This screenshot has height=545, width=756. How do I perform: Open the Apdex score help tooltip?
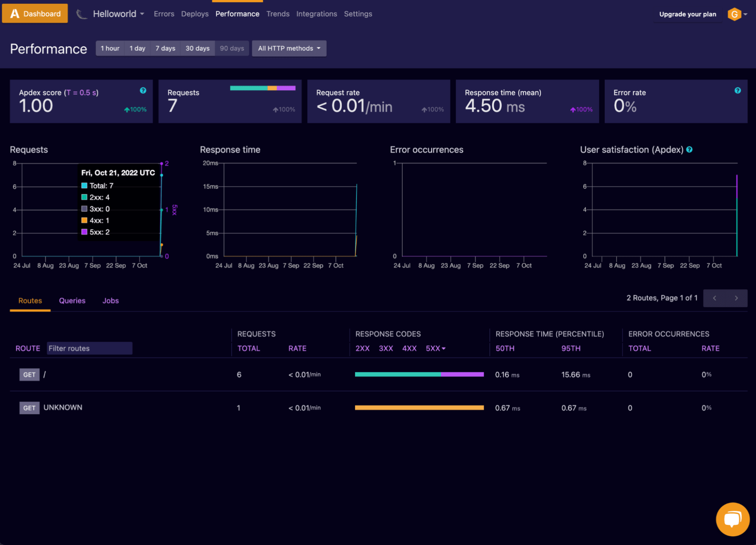[143, 90]
